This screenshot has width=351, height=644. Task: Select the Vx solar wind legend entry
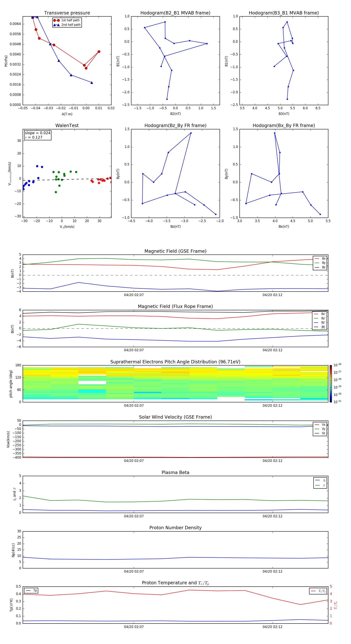(320, 424)
